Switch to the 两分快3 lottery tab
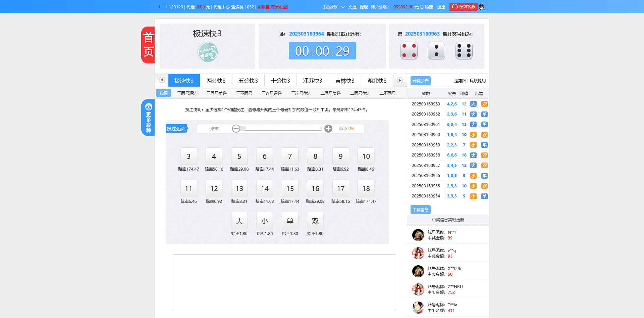The image size is (644, 318). pos(216,81)
